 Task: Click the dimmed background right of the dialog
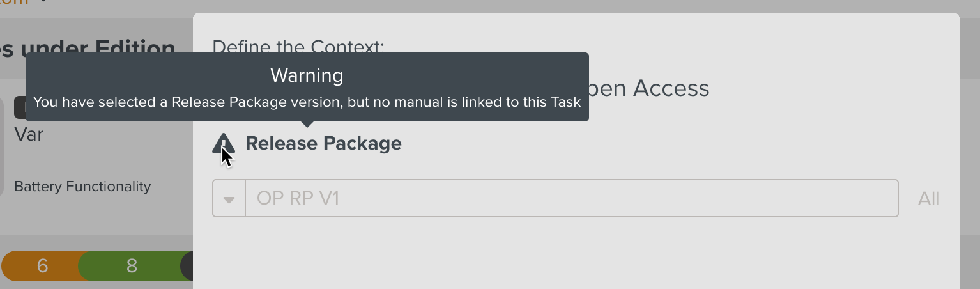pyautogui.click(x=970, y=160)
